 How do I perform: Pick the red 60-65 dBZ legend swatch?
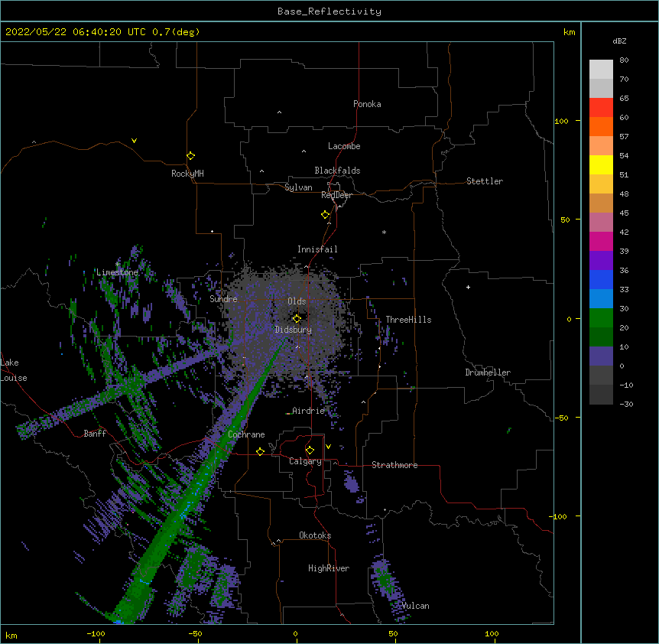pos(601,108)
